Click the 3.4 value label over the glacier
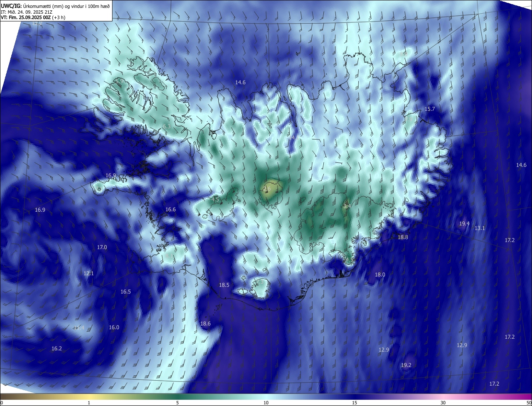This screenshot has height=406, width=532. click(347, 205)
